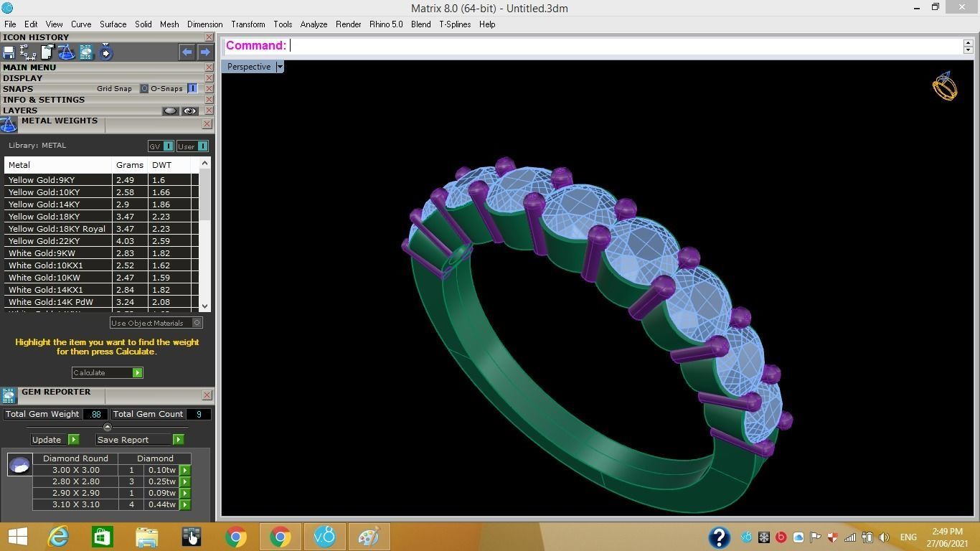980x551 pixels.
Task: Expand the Info & Settings panel header
Action: tap(44, 100)
